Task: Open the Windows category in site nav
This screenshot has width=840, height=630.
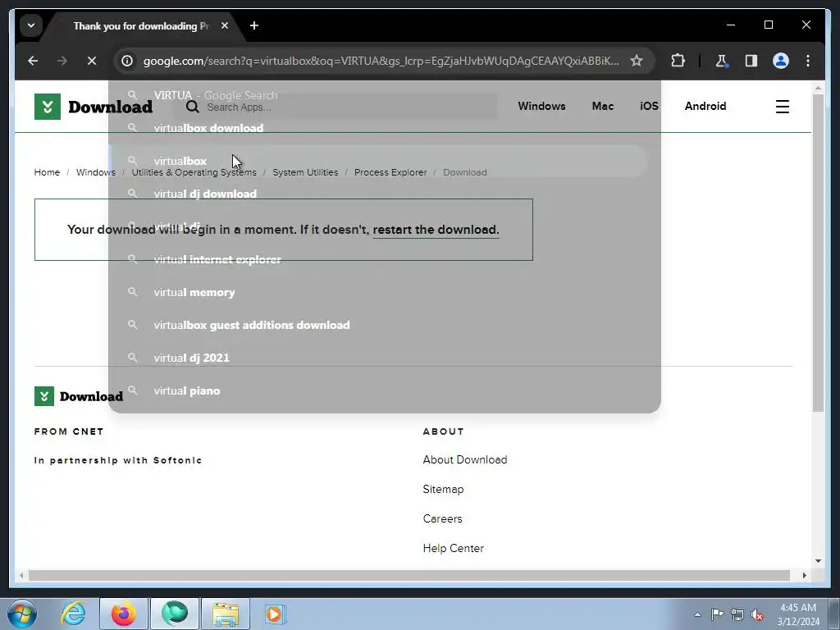Action: pyautogui.click(x=541, y=106)
